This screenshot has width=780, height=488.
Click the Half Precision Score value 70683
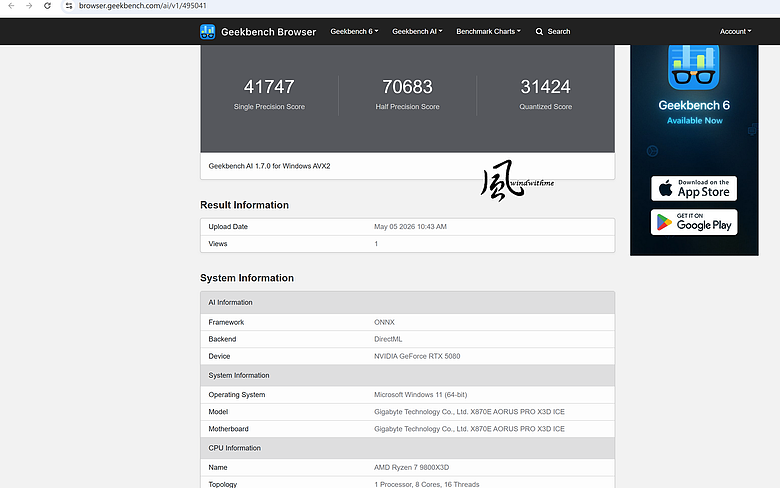(x=407, y=87)
